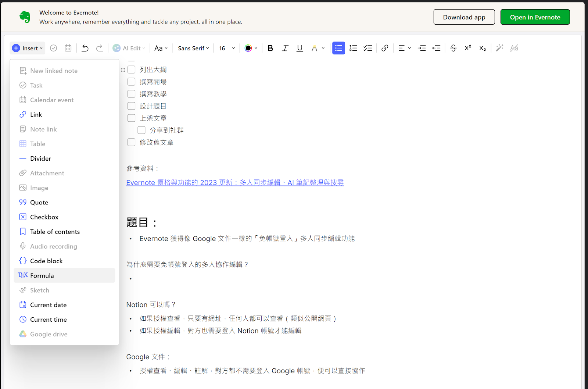Click the Open in Evernote button
The height and width of the screenshot is (389, 588).
pyautogui.click(x=535, y=17)
